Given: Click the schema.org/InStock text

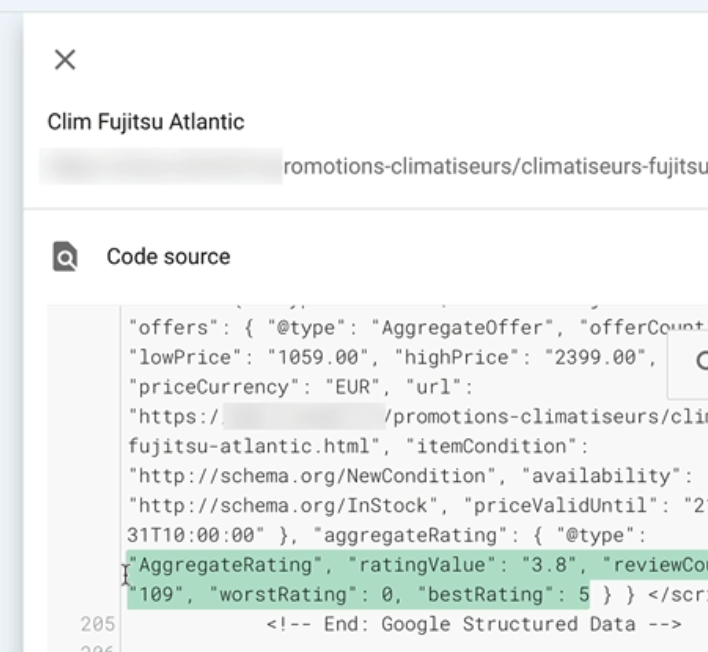Looking at the screenshot, I should coord(283,506).
